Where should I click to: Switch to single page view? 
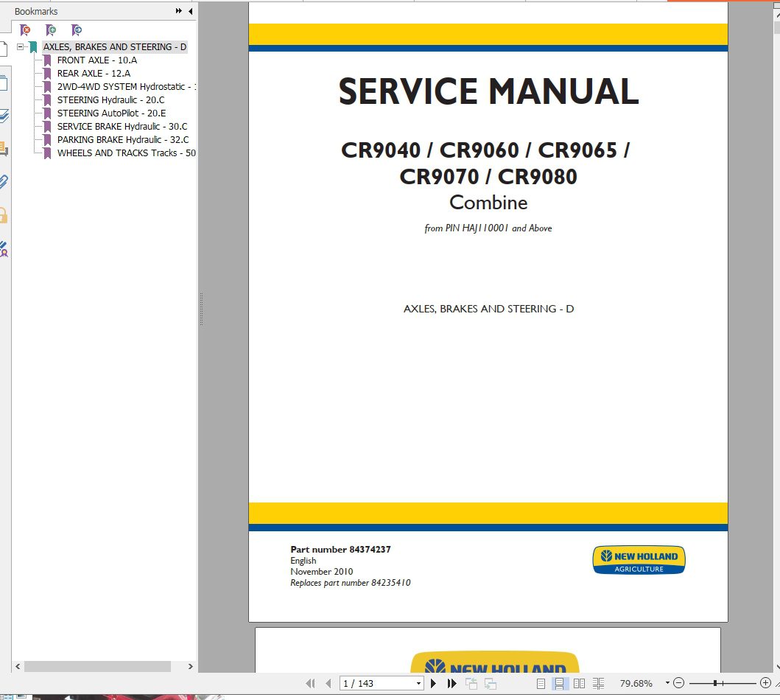coord(541,684)
